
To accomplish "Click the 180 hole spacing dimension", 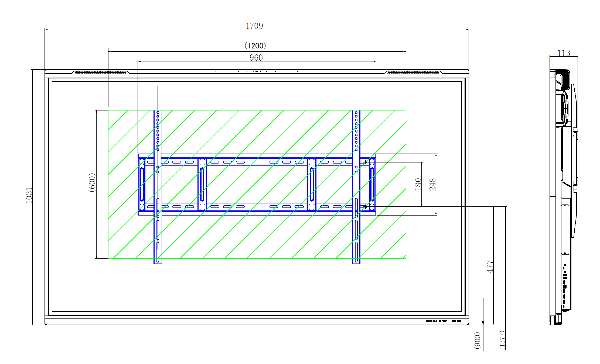I will click(418, 184).
